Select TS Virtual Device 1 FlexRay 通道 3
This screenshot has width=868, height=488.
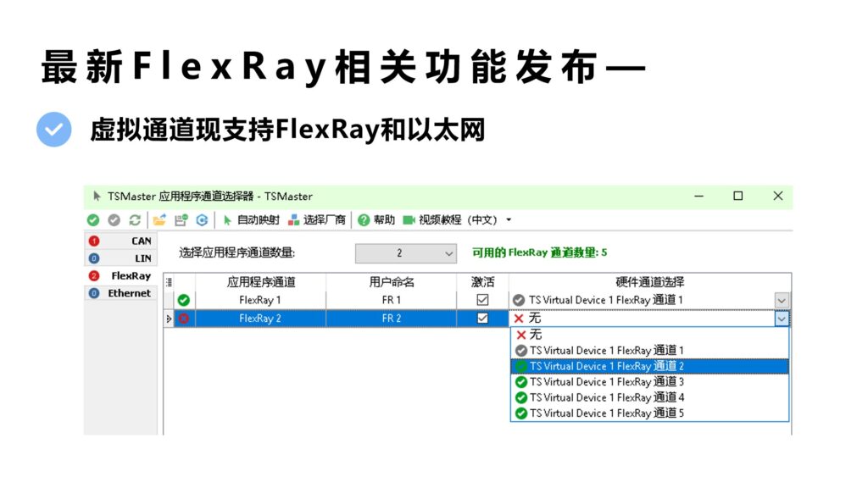607,382
